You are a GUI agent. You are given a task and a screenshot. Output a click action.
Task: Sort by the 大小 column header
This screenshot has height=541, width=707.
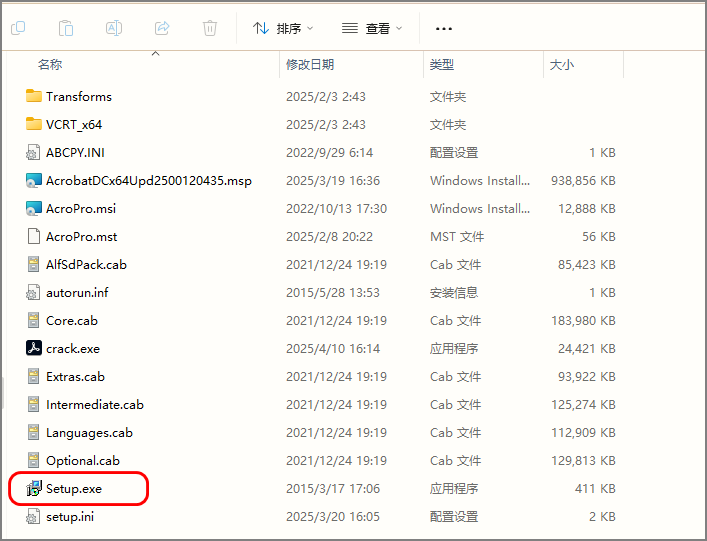[562, 64]
